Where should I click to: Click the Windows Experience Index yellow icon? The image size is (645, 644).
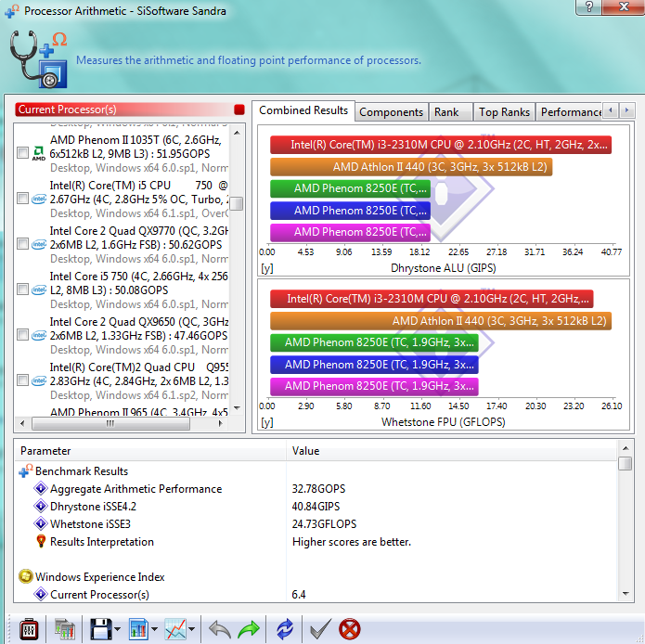[x=25, y=576]
